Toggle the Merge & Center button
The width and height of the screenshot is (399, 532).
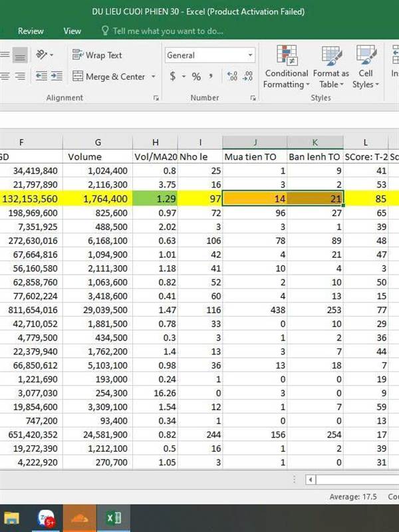(108, 76)
